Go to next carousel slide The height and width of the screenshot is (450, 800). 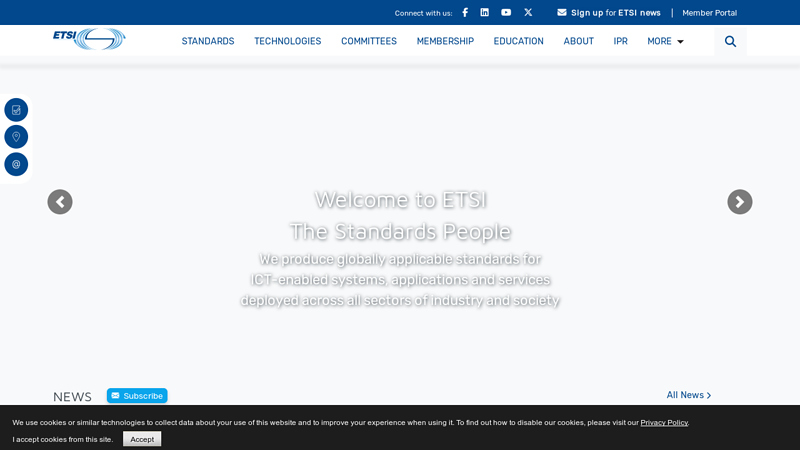740,202
